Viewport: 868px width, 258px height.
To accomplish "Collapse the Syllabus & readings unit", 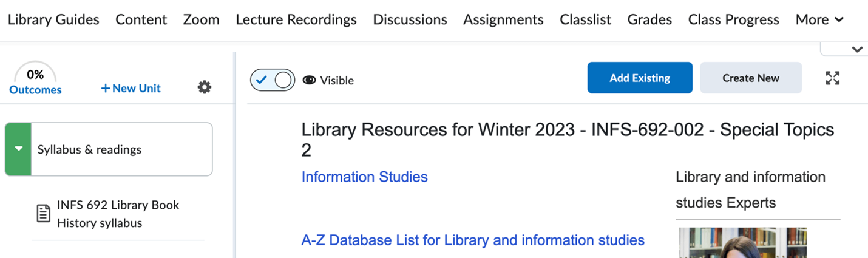I will point(19,149).
